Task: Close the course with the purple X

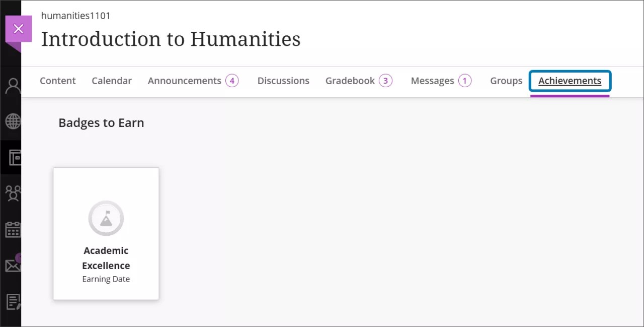Action: coord(19,28)
